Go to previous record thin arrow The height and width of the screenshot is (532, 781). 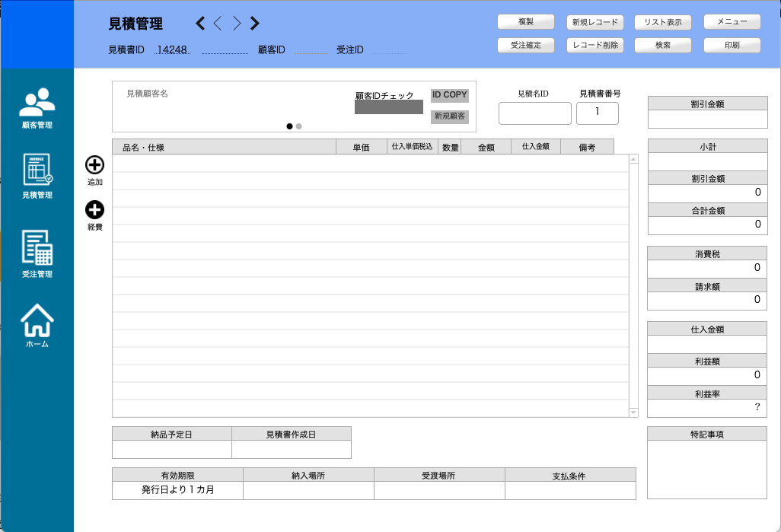218,24
